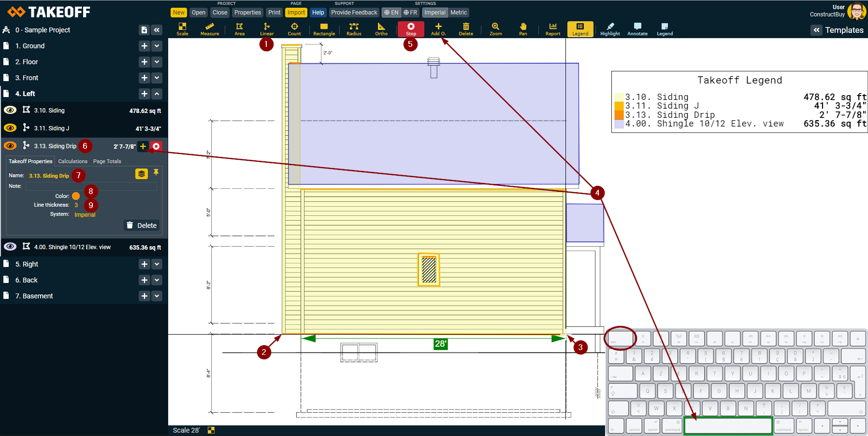Delete the Siding Drip takeoff
The width and height of the screenshot is (868, 436).
[142, 225]
